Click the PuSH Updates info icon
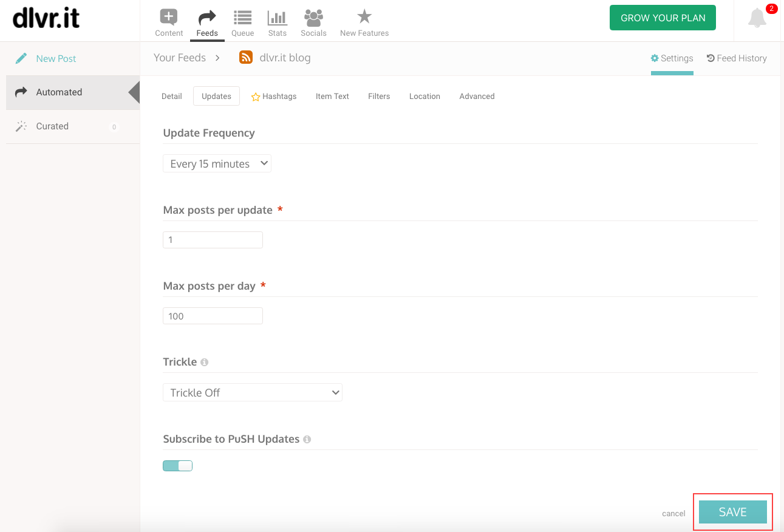The width and height of the screenshot is (784, 532). [307, 439]
